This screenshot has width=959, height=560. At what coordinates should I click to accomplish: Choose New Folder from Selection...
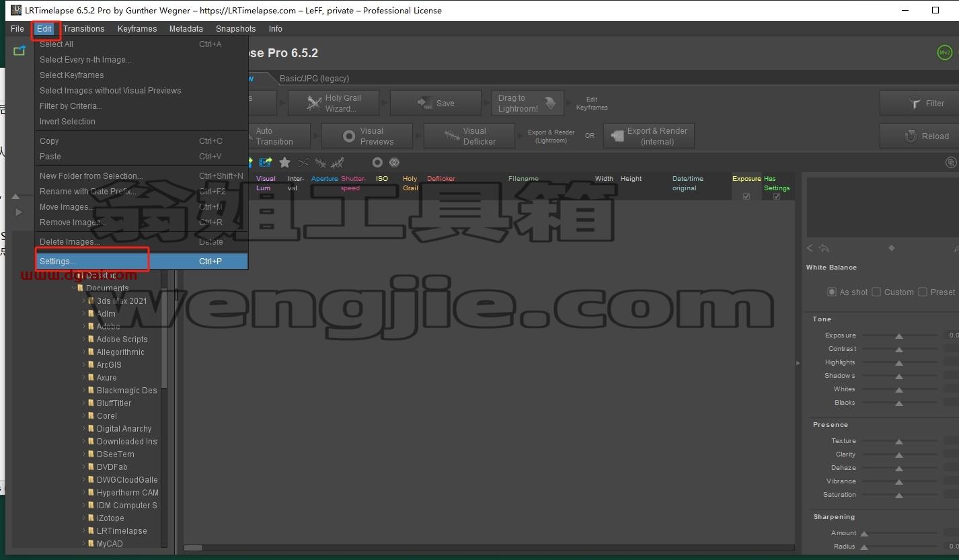pyautogui.click(x=142, y=176)
